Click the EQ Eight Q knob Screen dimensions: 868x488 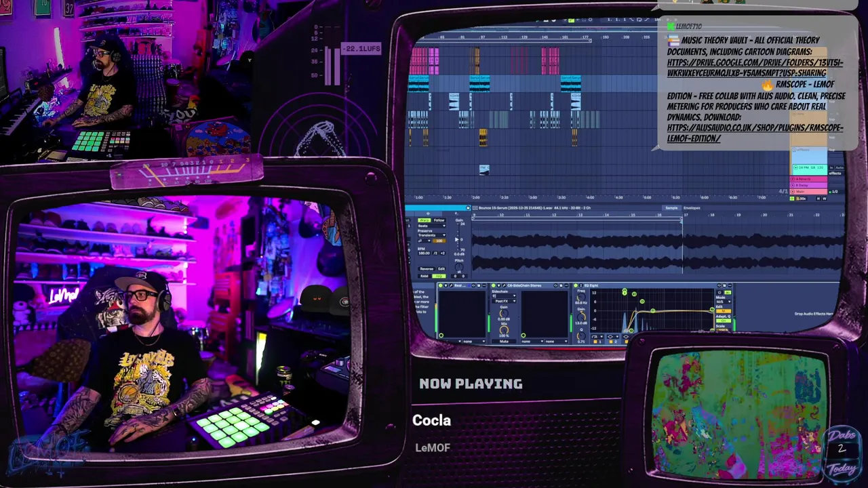click(581, 335)
